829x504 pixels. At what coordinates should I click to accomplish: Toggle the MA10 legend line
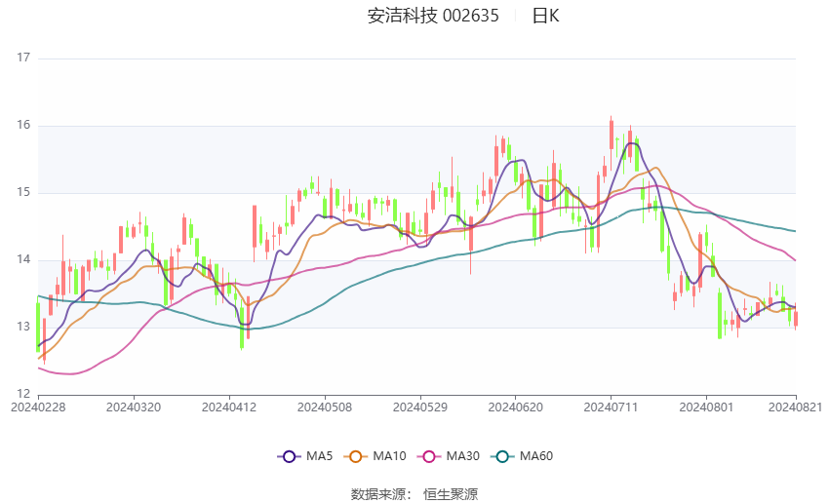(375, 456)
